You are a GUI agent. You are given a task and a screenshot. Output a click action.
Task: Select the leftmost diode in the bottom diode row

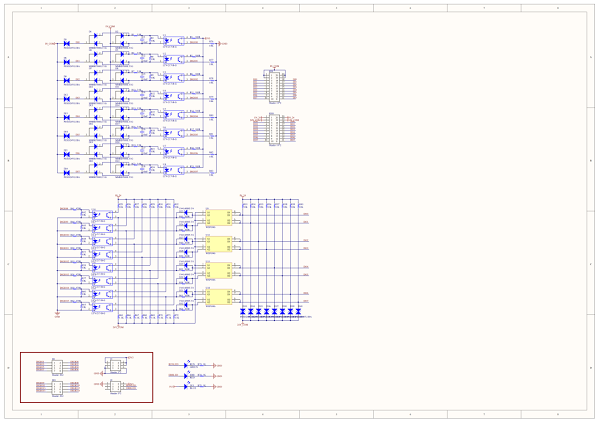(x=243, y=312)
